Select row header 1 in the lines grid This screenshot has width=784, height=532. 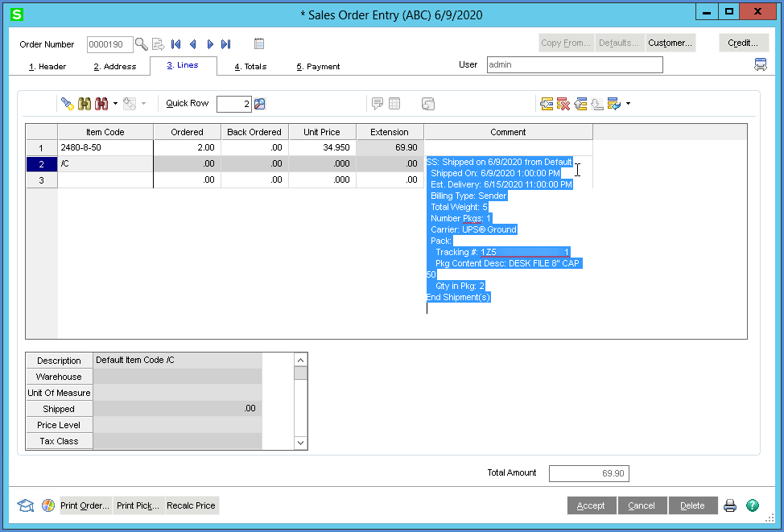(42, 148)
